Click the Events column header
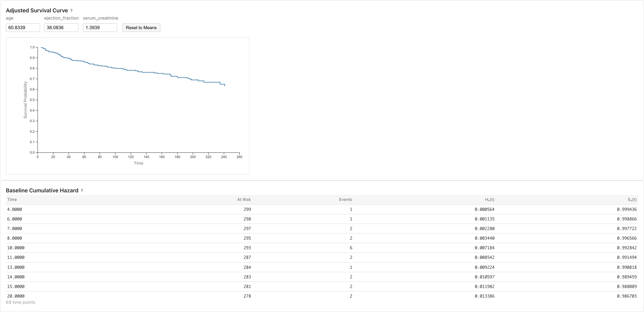This screenshot has height=312, width=644. pyautogui.click(x=345, y=199)
